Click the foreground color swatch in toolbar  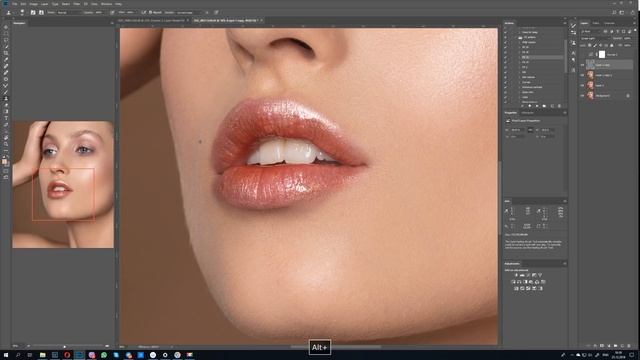coord(4,162)
